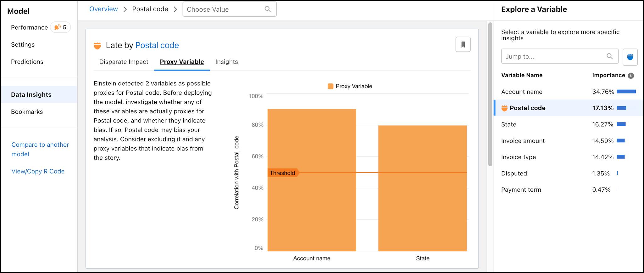Click the Postal code link in the title
This screenshot has width=644, height=273.
click(x=157, y=45)
